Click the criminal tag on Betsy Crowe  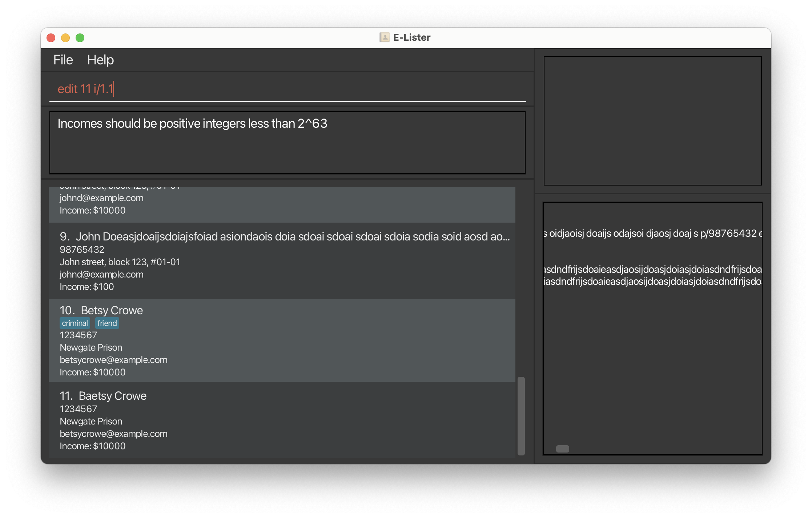point(75,323)
